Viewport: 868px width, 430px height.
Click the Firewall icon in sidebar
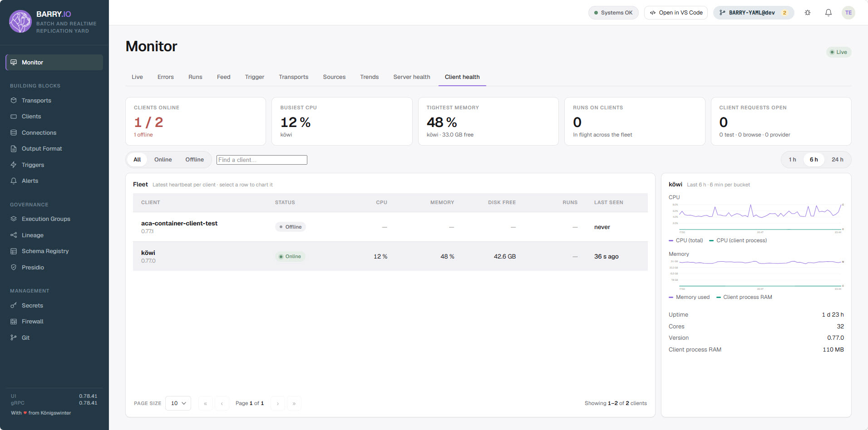(x=14, y=322)
